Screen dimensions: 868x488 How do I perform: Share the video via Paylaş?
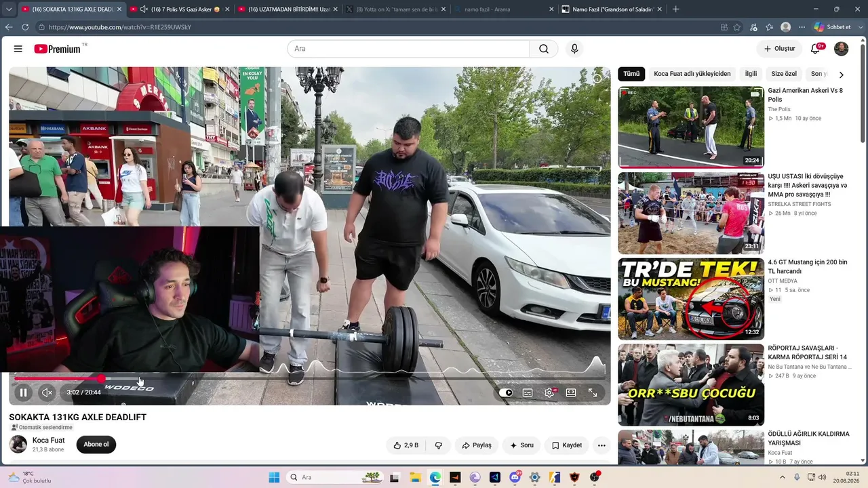click(477, 445)
